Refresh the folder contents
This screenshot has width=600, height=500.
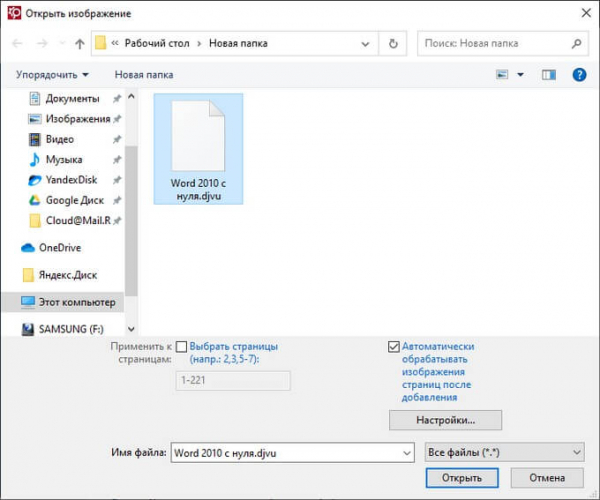pyautogui.click(x=393, y=44)
